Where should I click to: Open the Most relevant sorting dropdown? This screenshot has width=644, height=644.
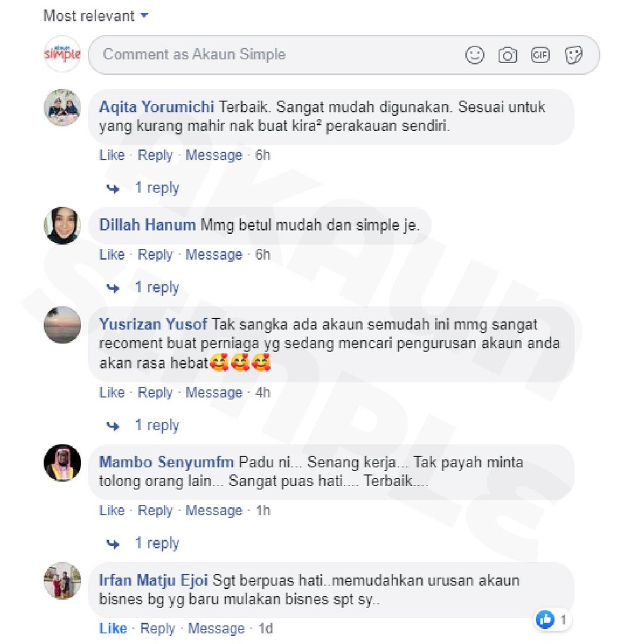coord(96,16)
